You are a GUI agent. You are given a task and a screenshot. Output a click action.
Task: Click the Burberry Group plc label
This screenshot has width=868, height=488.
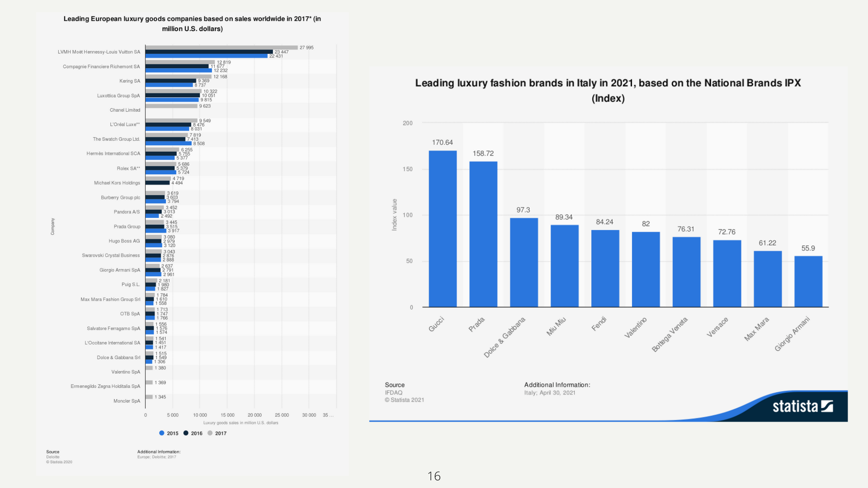coord(120,197)
